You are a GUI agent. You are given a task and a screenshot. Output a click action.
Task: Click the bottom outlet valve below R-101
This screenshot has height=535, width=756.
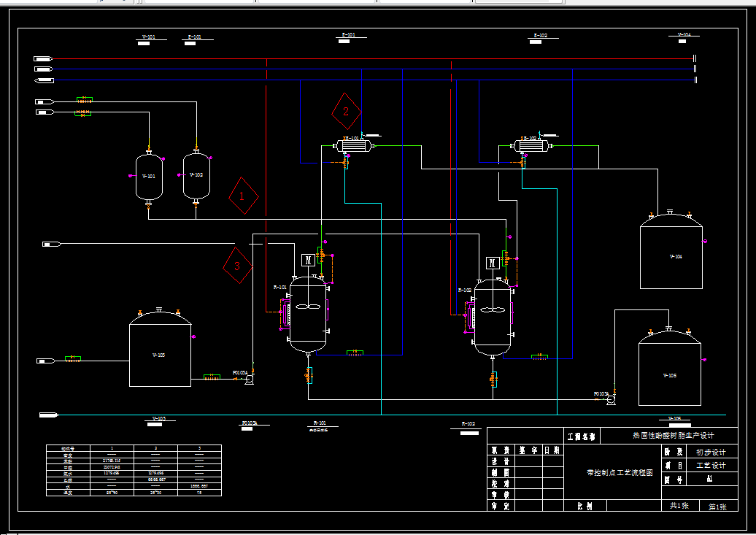tap(308, 375)
